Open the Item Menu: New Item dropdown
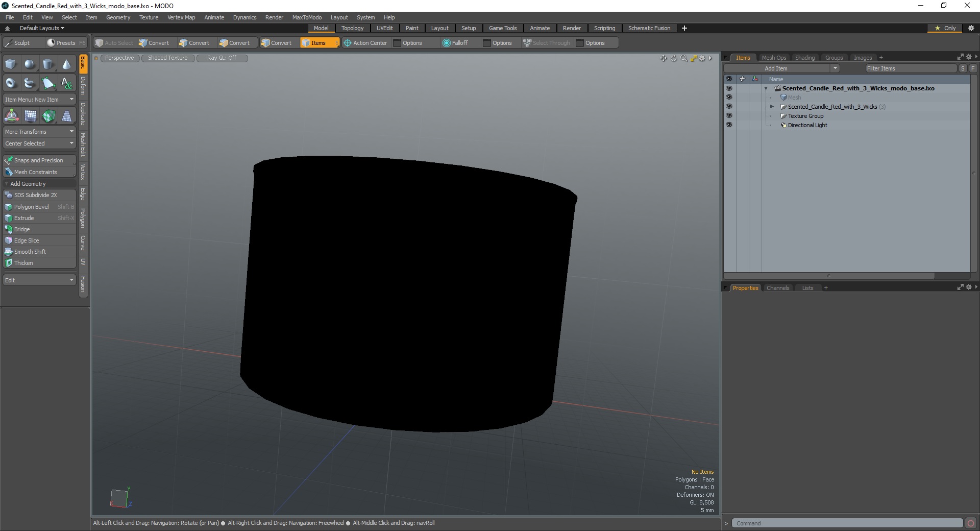The image size is (980, 531). (x=39, y=100)
